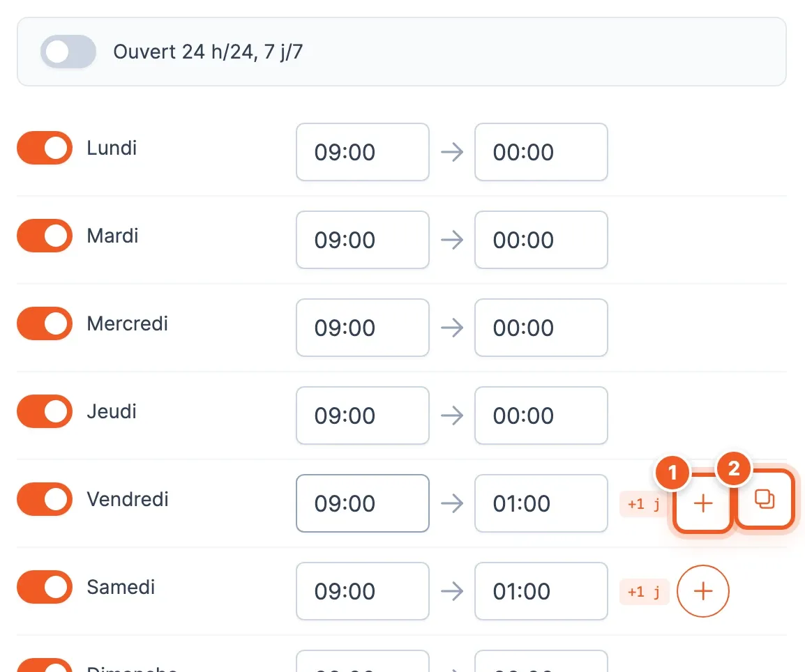Click the Mercredi closing time field
The width and height of the screenshot is (805, 672).
[x=541, y=327]
